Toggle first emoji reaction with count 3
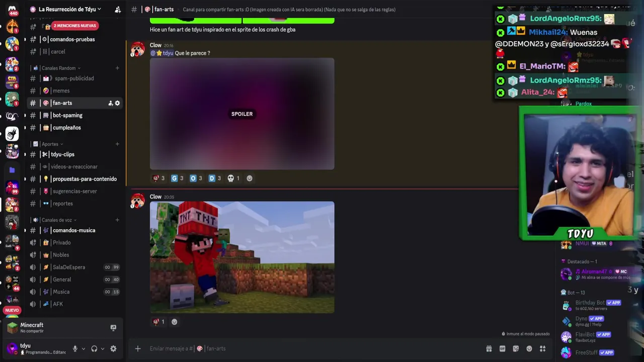 (158, 178)
